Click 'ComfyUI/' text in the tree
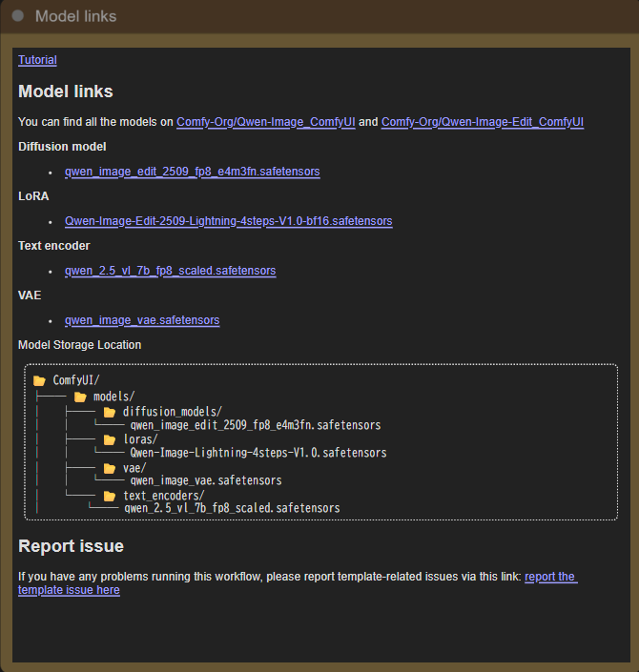Viewport: 639px width, 672px height. (76, 380)
